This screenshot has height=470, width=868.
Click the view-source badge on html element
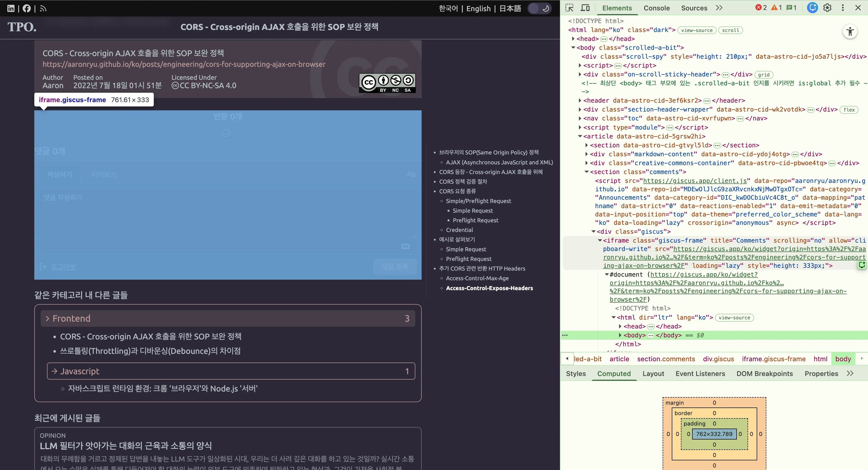(696, 30)
